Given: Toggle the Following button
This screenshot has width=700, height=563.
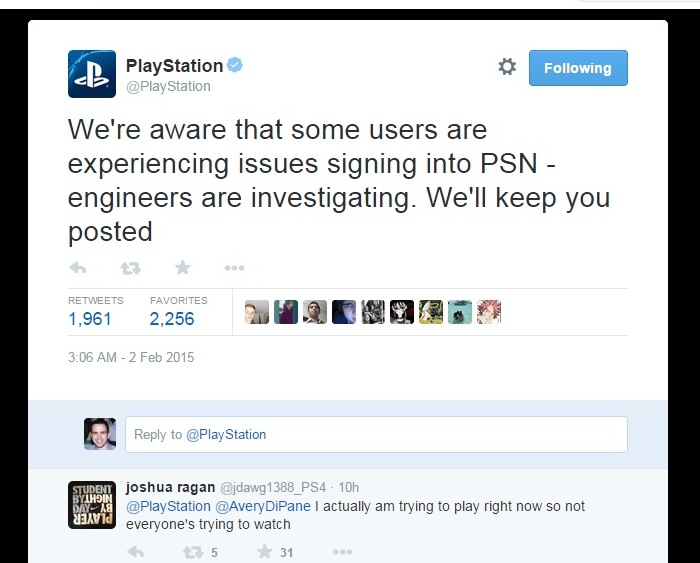Looking at the screenshot, I should coord(577,68).
